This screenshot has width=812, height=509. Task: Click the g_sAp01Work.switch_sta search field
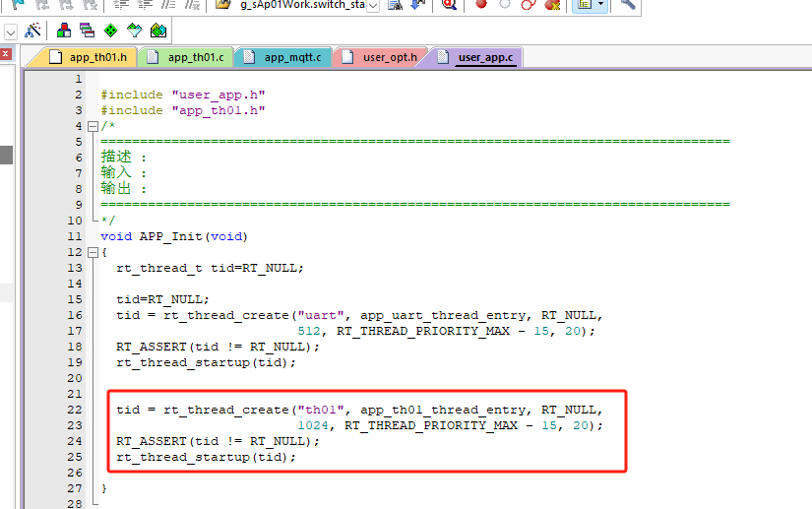coord(302,5)
